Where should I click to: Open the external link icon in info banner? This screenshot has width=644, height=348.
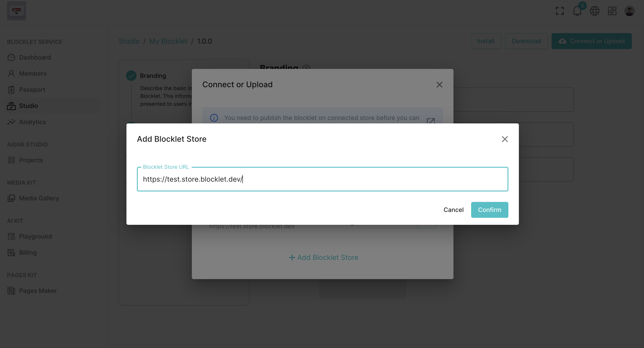(431, 121)
